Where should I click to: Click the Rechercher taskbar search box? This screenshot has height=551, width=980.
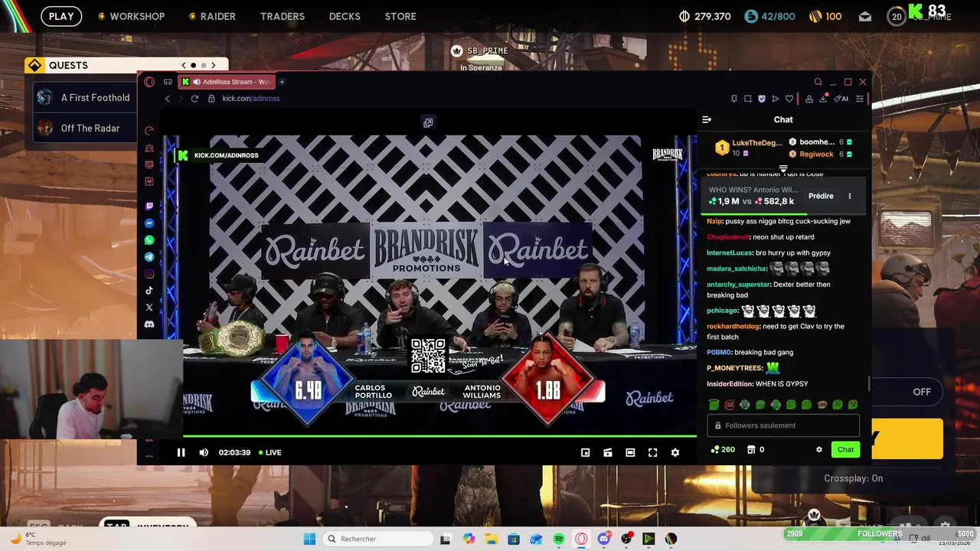point(378,539)
